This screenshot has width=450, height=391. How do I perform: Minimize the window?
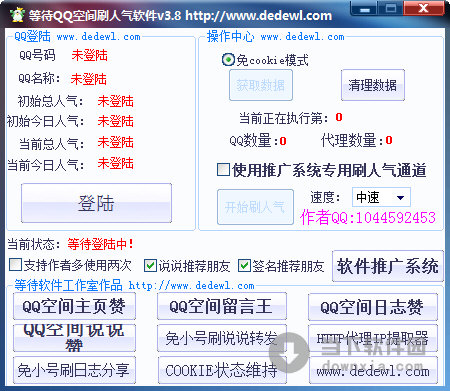point(364,9)
